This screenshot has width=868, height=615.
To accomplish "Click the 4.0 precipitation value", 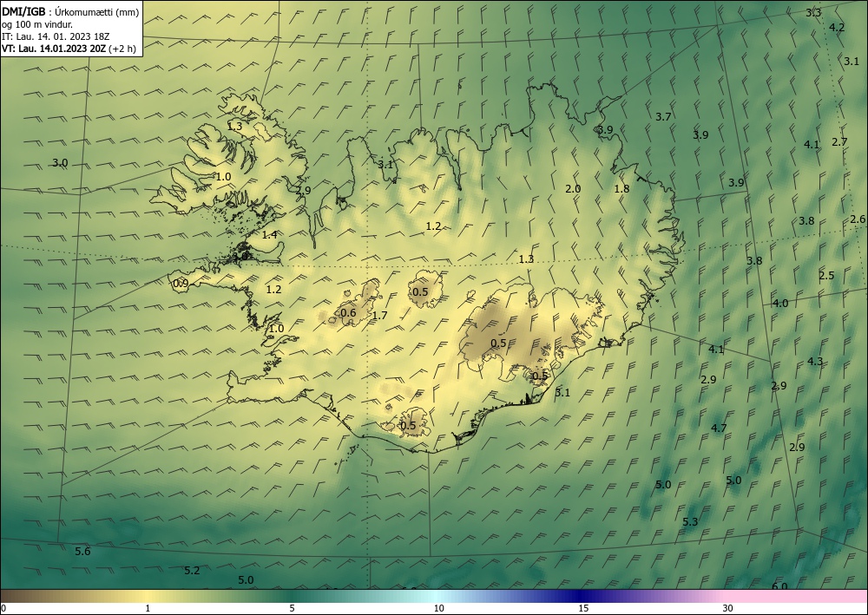I will coord(780,304).
